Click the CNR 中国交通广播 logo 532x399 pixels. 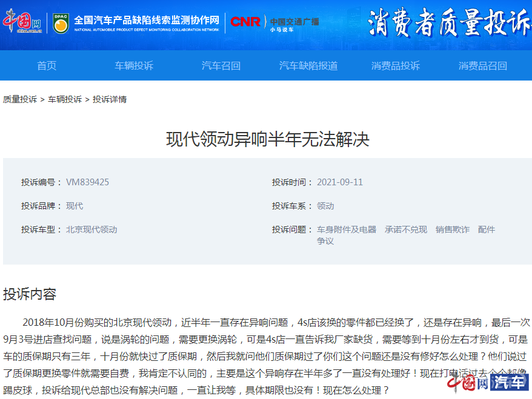pyautogui.click(x=274, y=23)
